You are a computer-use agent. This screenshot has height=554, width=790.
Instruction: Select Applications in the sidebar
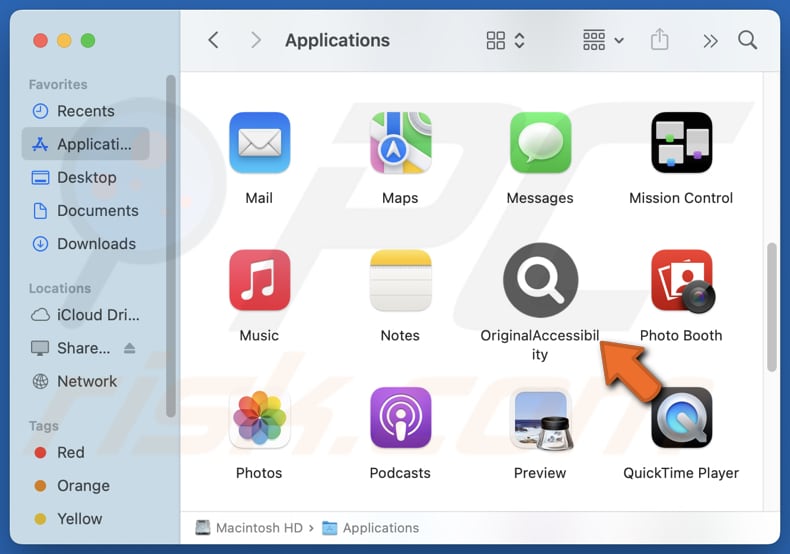pyautogui.click(x=86, y=144)
